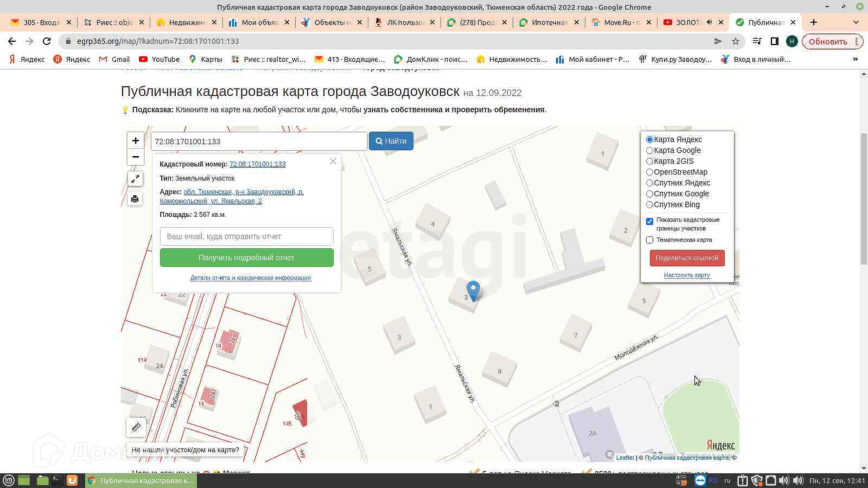Click the Найти search button
The image size is (868, 488).
[391, 141]
